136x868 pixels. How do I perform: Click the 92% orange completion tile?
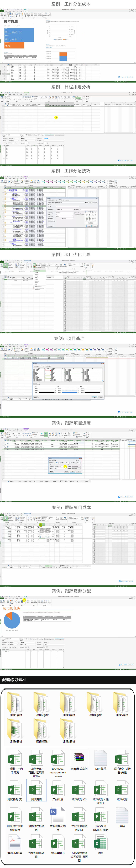tap(14, 45)
